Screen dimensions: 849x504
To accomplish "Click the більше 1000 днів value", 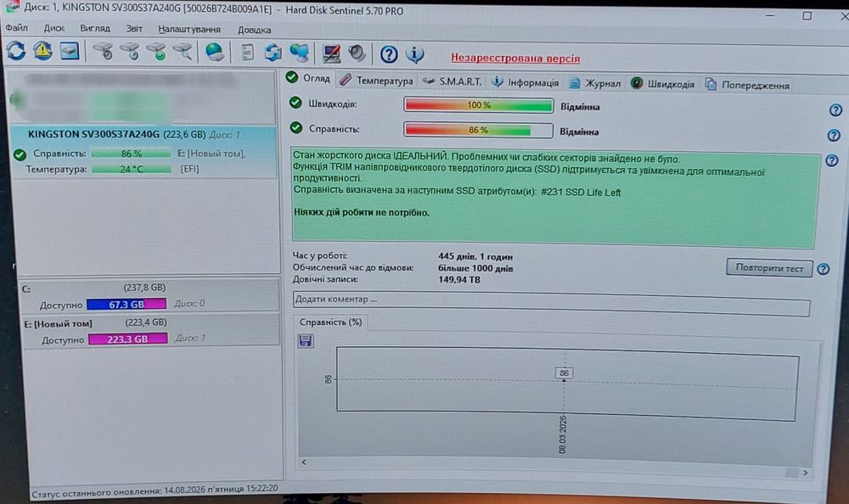I will (x=475, y=268).
